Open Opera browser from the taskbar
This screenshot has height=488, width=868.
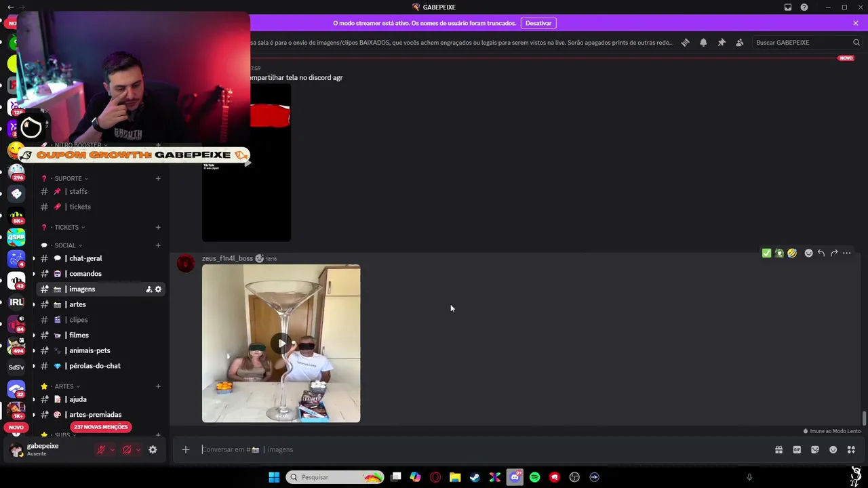(435, 477)
